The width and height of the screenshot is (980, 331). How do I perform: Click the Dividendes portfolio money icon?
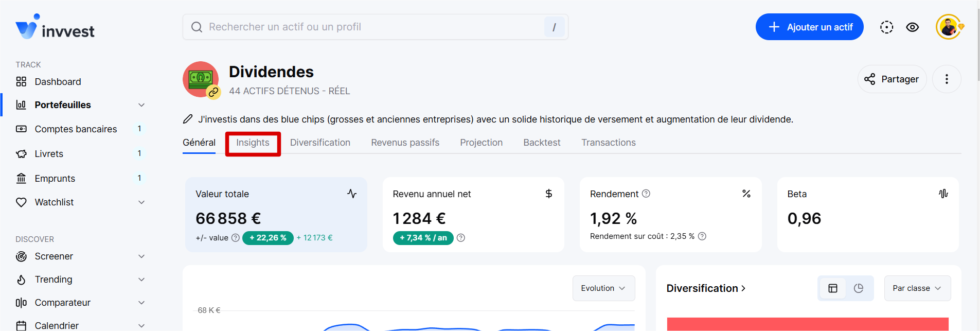201,79
